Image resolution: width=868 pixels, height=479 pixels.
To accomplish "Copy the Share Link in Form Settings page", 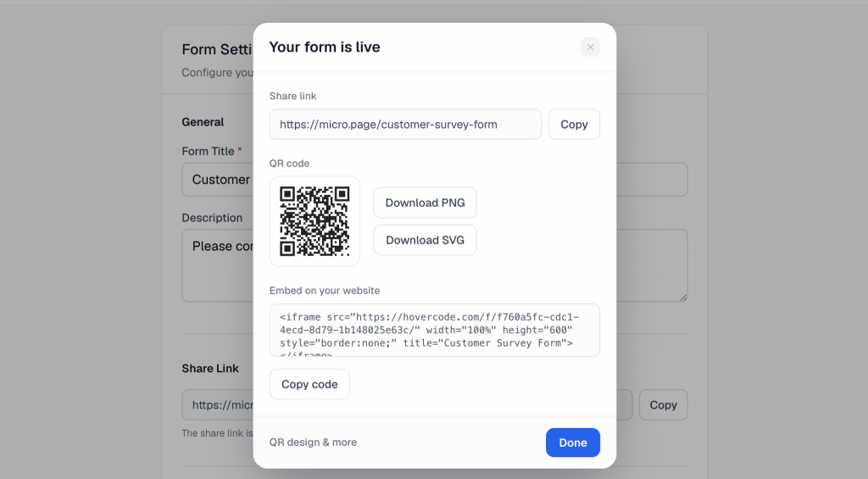I will coord(663,404).
